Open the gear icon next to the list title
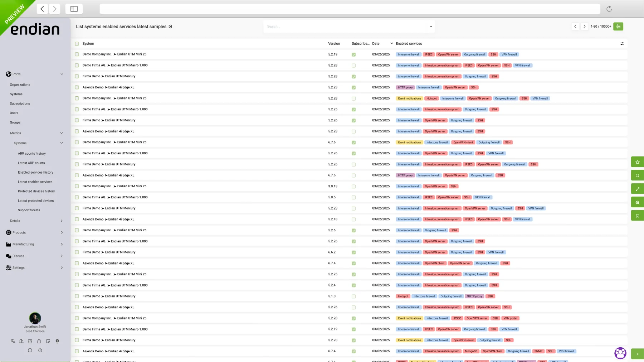 (170, 26)
